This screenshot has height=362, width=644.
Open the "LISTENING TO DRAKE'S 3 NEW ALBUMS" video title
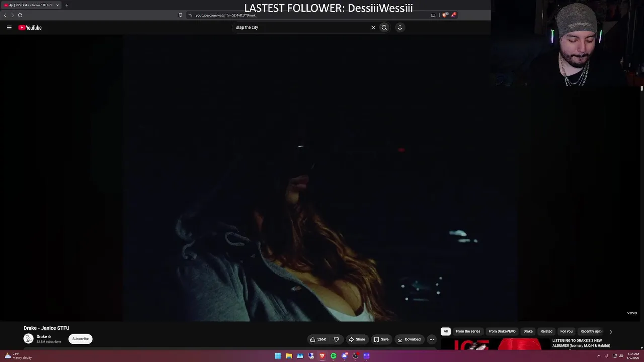pos(581,343)
